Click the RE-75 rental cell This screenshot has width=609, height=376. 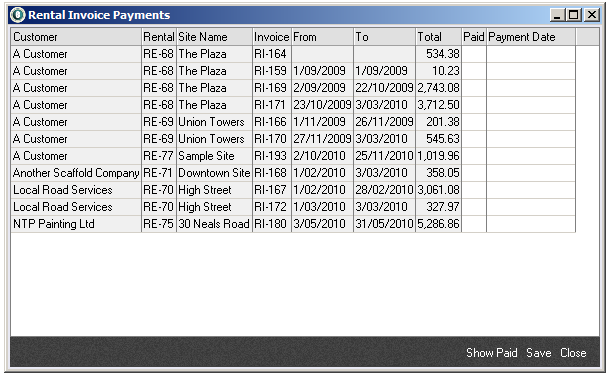click(159, 224)
